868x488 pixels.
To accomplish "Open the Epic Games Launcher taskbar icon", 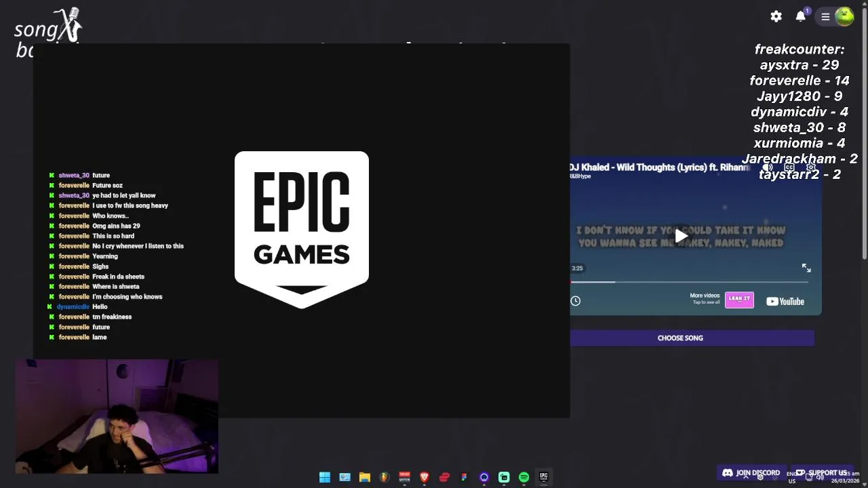I will [543, 477].
